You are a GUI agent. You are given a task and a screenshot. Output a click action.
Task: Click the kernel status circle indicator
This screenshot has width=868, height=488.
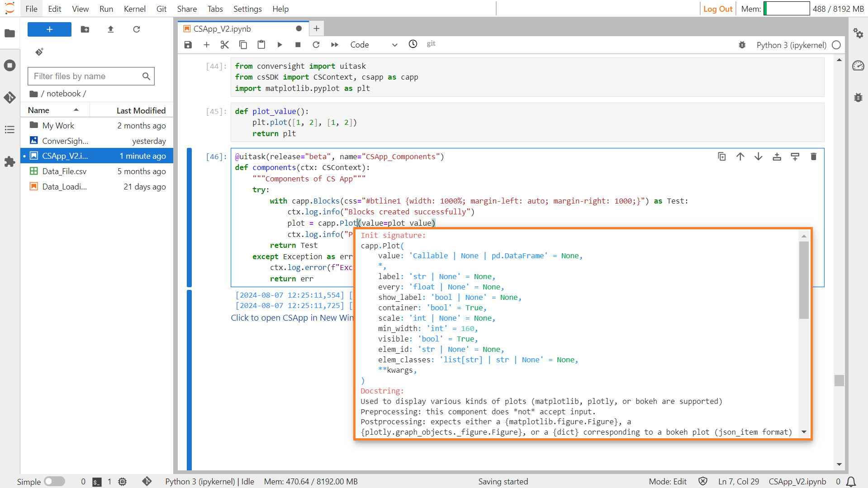[x=836, y=45]
